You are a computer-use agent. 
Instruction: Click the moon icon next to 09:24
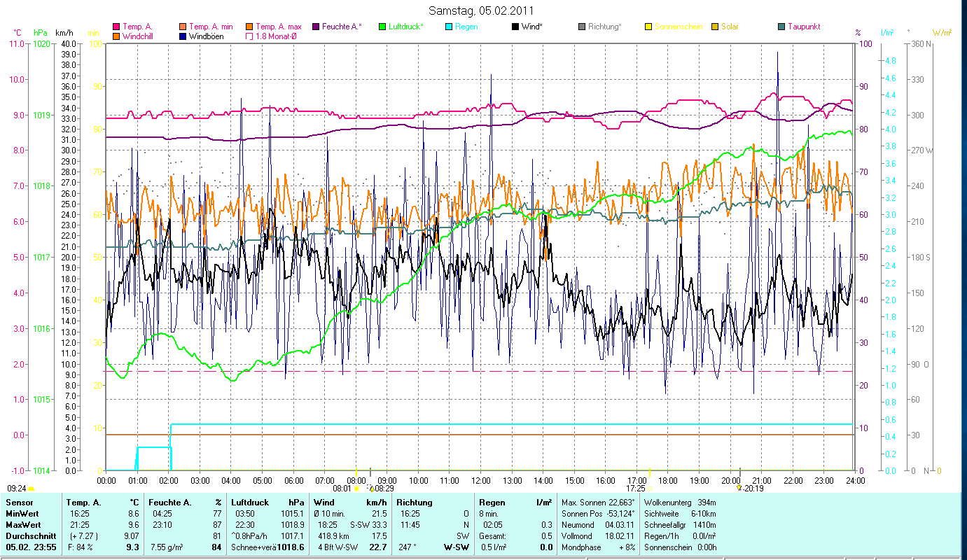32,489
